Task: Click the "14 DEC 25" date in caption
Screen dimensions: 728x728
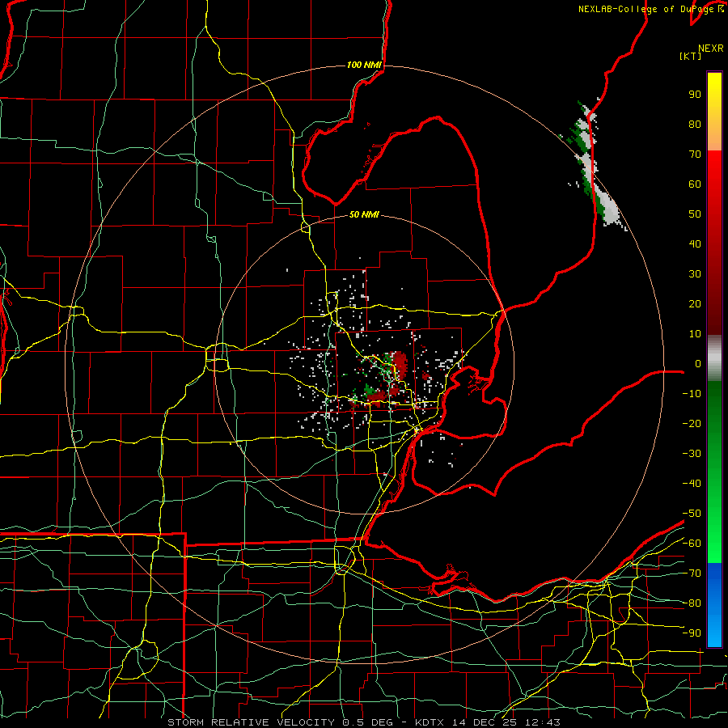Action: point(485,722)
